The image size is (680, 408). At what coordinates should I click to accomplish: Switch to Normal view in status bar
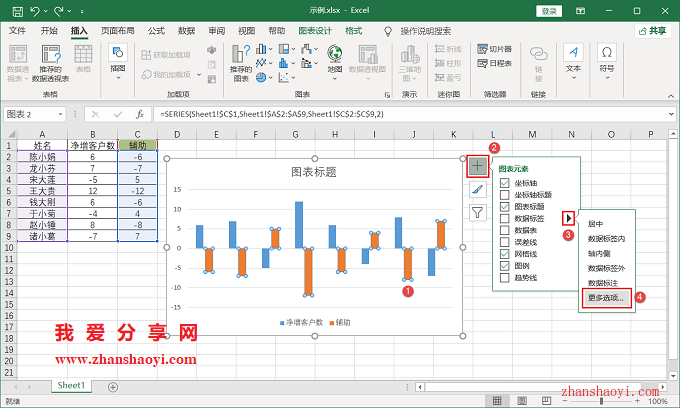tap(497, 401)
